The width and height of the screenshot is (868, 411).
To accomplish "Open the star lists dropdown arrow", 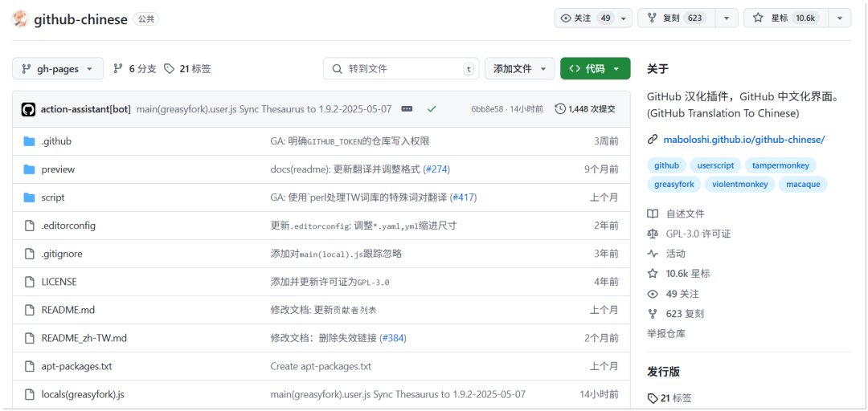I will coord(838,18).
